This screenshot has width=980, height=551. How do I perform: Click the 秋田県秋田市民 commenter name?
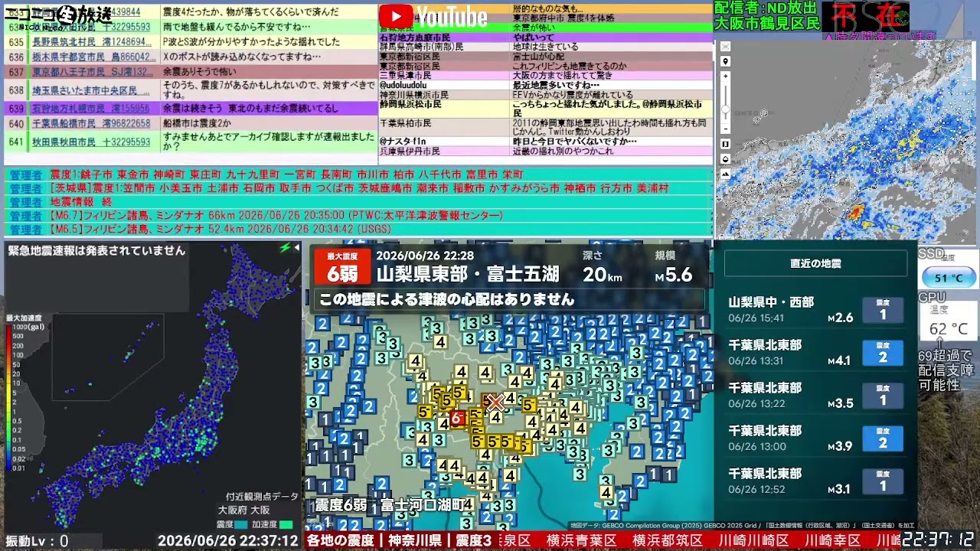tap(90, 142)
